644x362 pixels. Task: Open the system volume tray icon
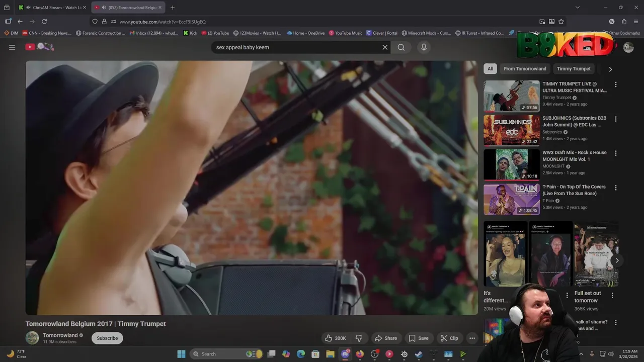[610, 354]
